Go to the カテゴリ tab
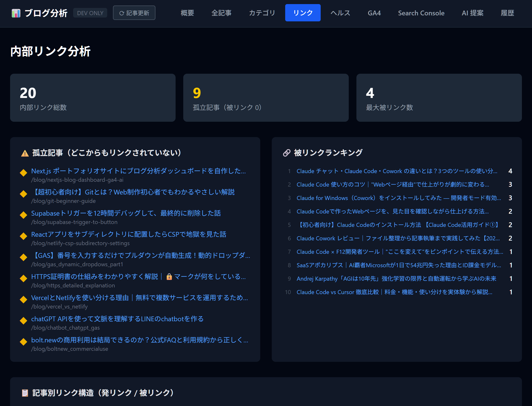This screenshot has width=532, height=406. coord(262,13)
